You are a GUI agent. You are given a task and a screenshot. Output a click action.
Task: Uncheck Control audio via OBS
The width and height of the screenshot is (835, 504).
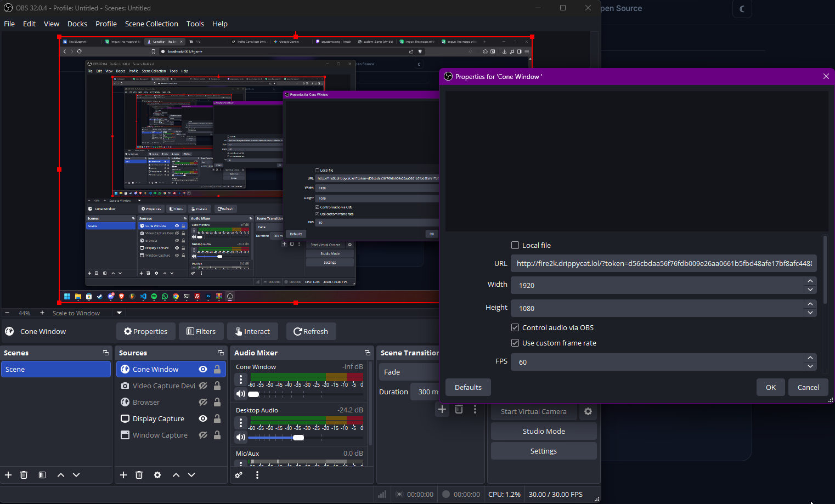pyautogui.click(x=515, y=327)
